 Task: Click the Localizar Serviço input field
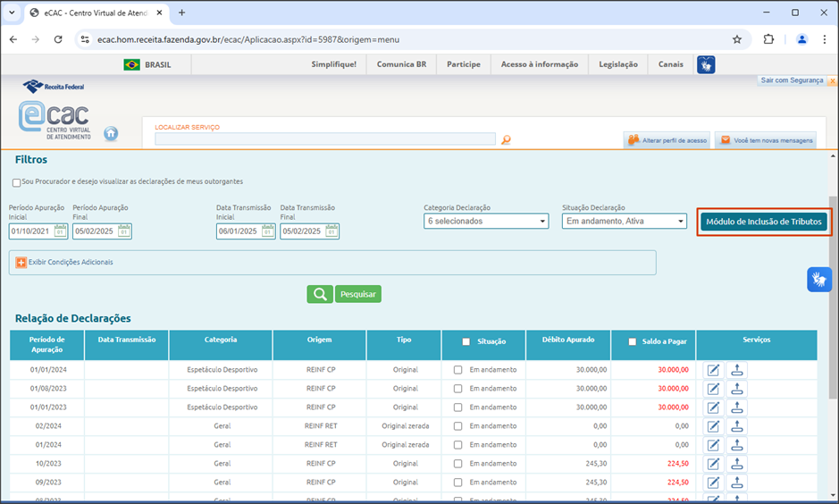(x=325, y=139)
